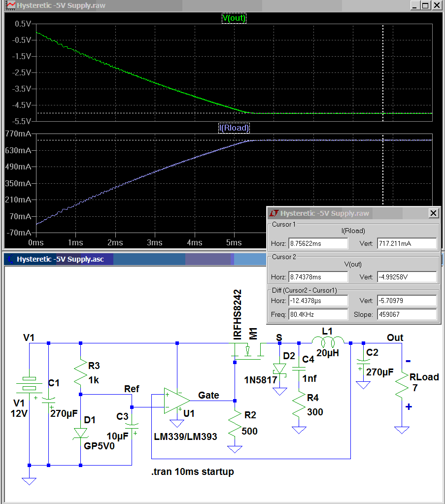
Task: Select capacitor C4 1nf symbol
Action: coord(299,369)
